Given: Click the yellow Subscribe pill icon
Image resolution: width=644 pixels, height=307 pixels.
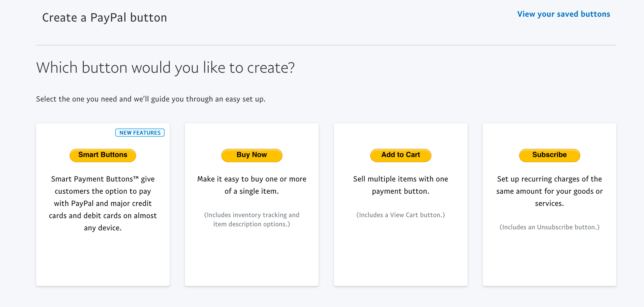Looking at the screenshot, I should pos(549,155).
